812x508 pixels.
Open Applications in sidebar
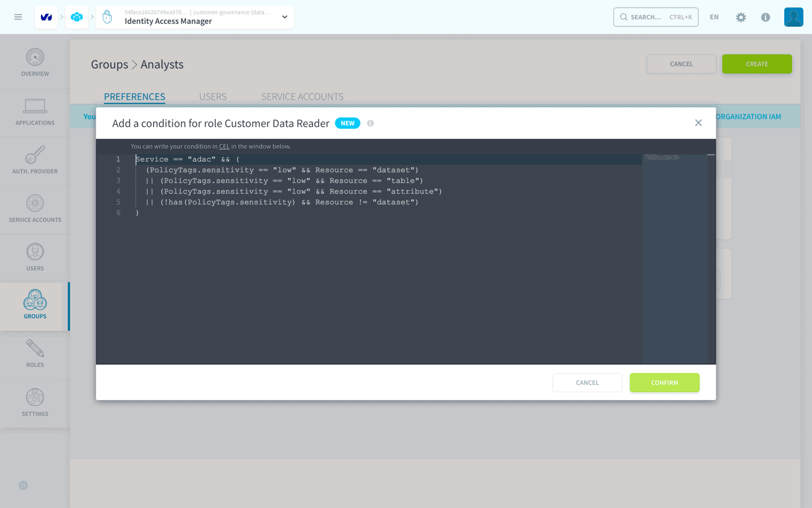coord(35,113)
